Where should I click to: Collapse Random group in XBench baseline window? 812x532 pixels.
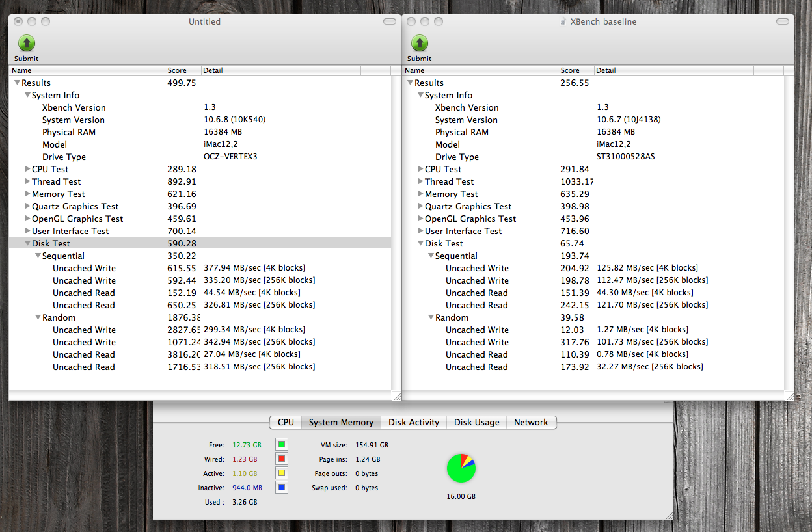click(431, 317)
